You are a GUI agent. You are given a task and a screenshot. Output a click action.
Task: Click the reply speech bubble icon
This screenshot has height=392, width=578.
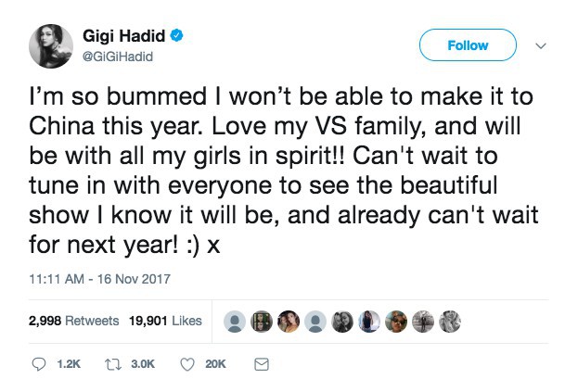coord(39,365)
